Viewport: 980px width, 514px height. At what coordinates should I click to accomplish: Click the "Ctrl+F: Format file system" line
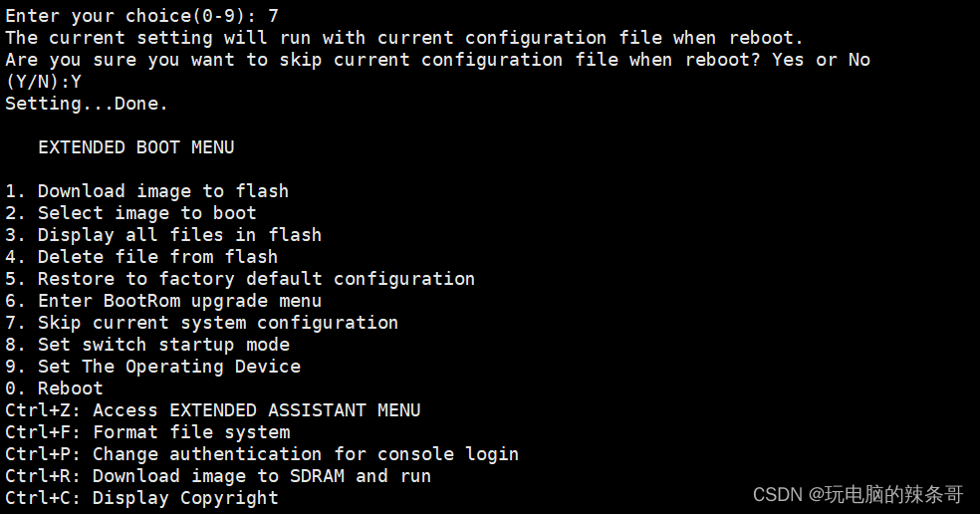tap(147, 432)
